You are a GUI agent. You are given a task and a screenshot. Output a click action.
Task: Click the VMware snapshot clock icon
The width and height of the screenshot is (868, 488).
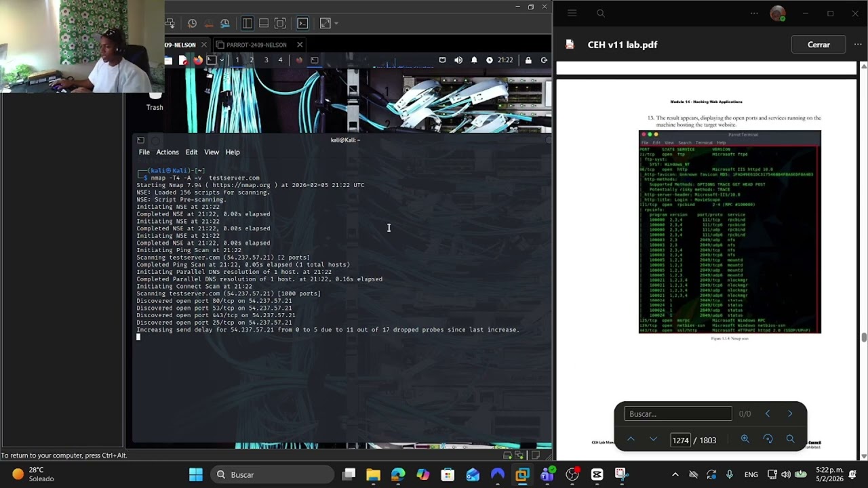[192, 24]
